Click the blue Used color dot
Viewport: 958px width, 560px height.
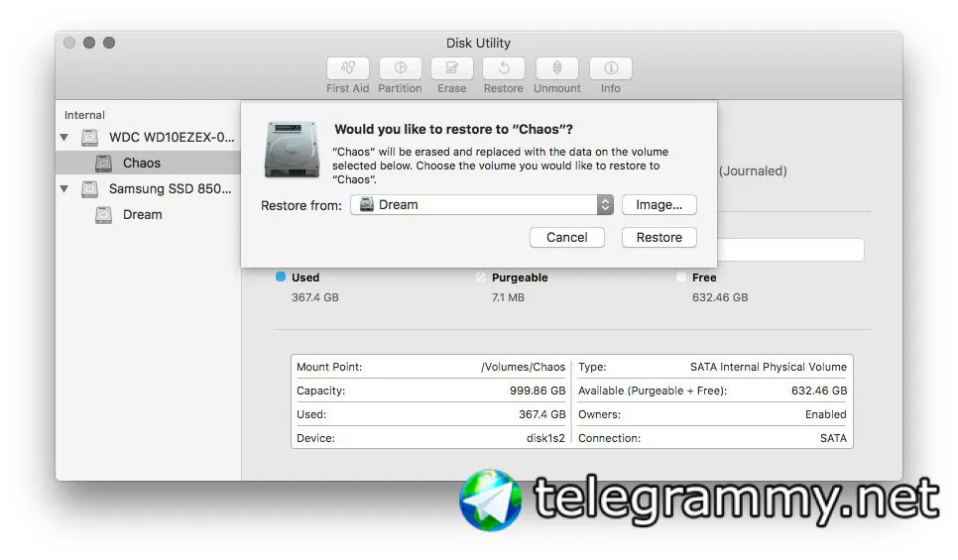[281, 277]
